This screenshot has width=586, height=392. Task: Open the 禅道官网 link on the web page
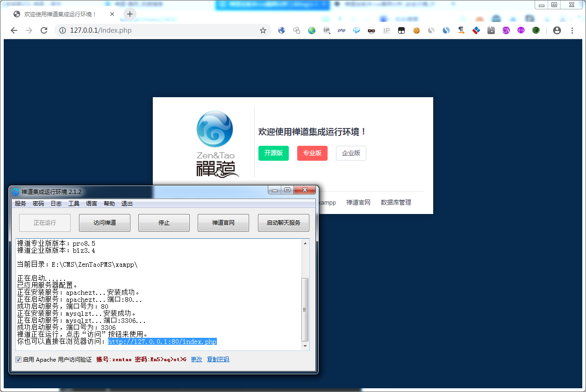coord(358,202)
